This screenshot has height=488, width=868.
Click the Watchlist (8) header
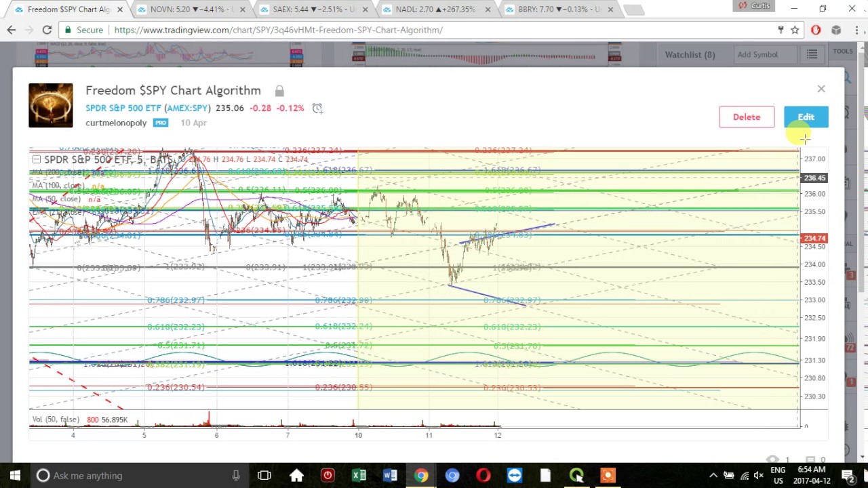[x=690, y=54]
